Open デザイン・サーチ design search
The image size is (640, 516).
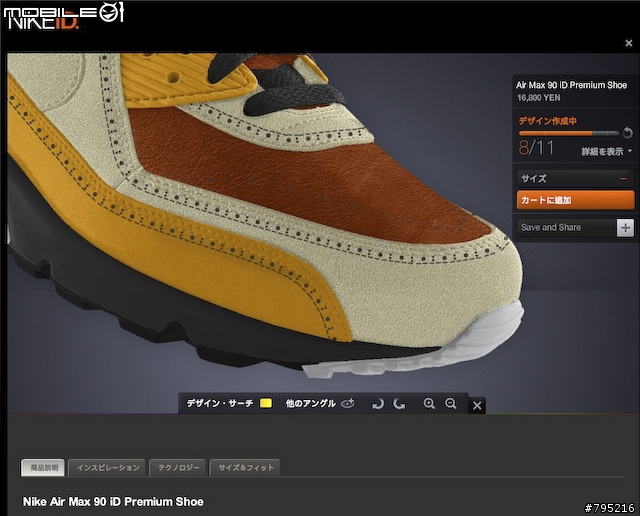(220, 403)
